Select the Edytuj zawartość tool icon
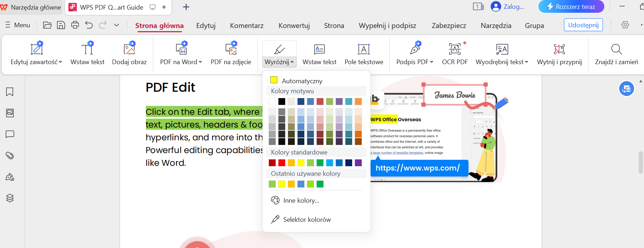Viewport: 644px width, 248px height. click(x=36, y=48)
